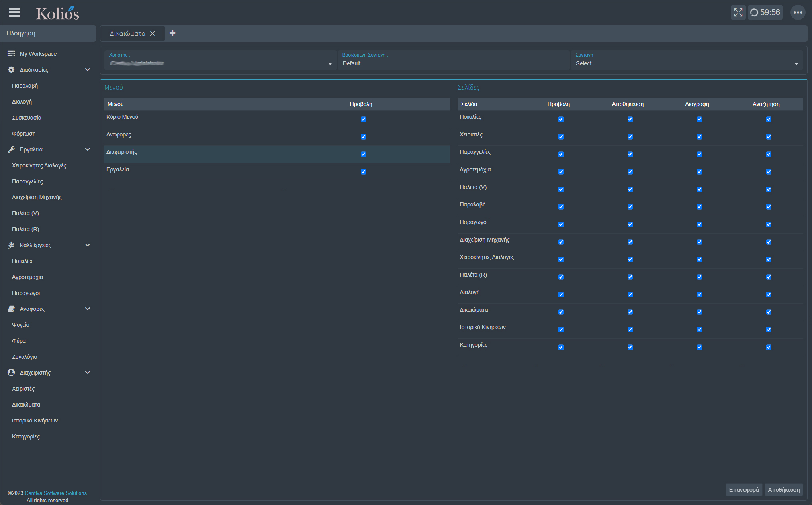Click Διαγραφή column header
This screenshot has width=812, height=505.
[697, 104]
